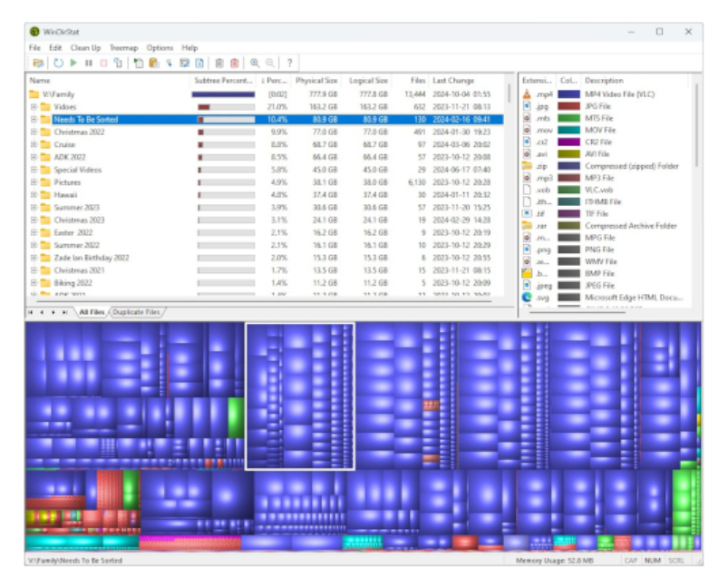Sort extensions by Description column header
Viewport: 728px width, 587px height.
pyautogui.click(x=635, y=81)
